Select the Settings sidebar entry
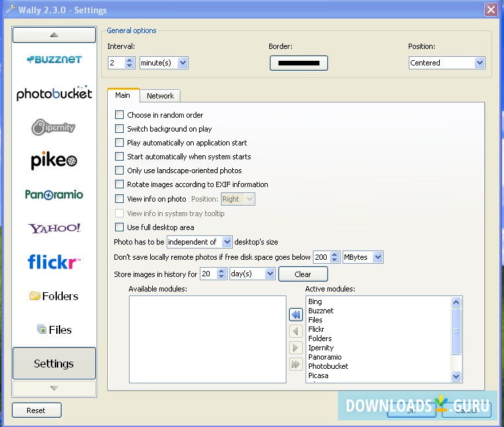This screenshot has width=504, height=427. point(54,364)
